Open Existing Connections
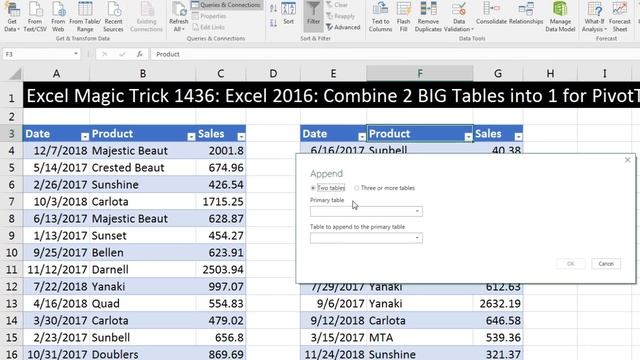 click(146, 17)
